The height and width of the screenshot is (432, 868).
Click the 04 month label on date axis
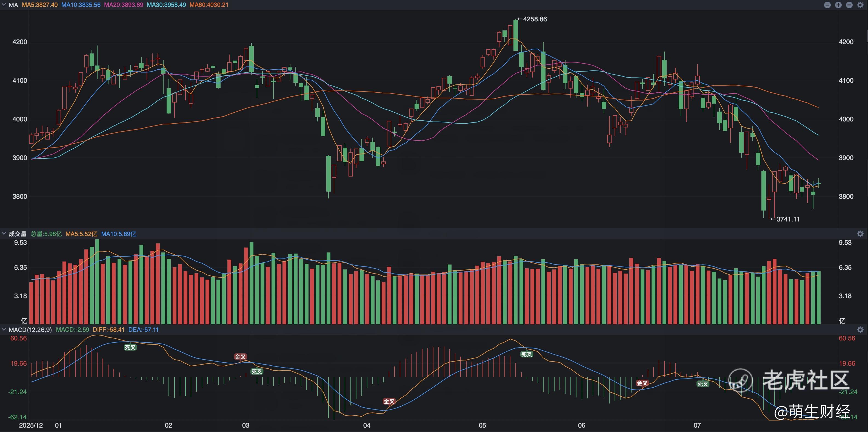[367, 425]
